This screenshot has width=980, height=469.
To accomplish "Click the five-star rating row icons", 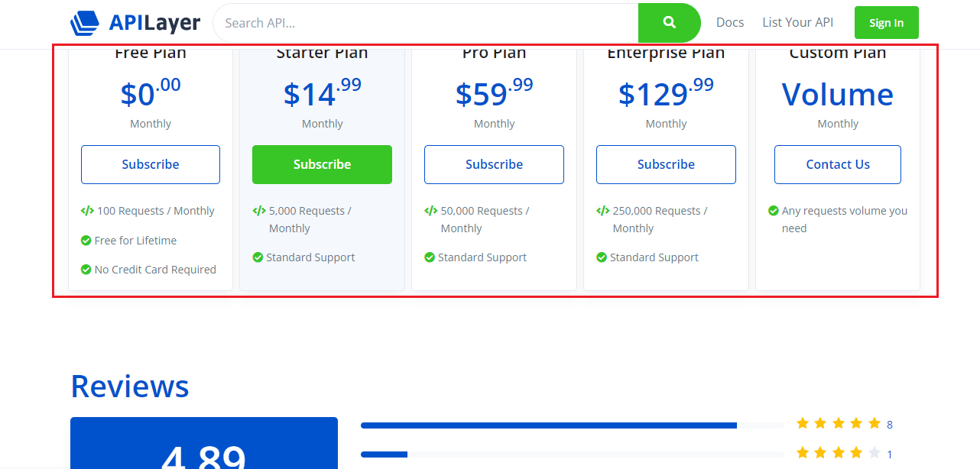I will click(839, 423).
